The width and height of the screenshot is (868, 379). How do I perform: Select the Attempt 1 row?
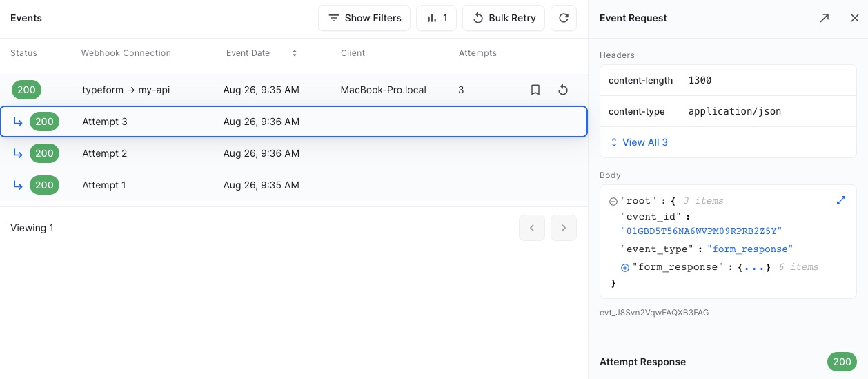[x=293, y=185]
